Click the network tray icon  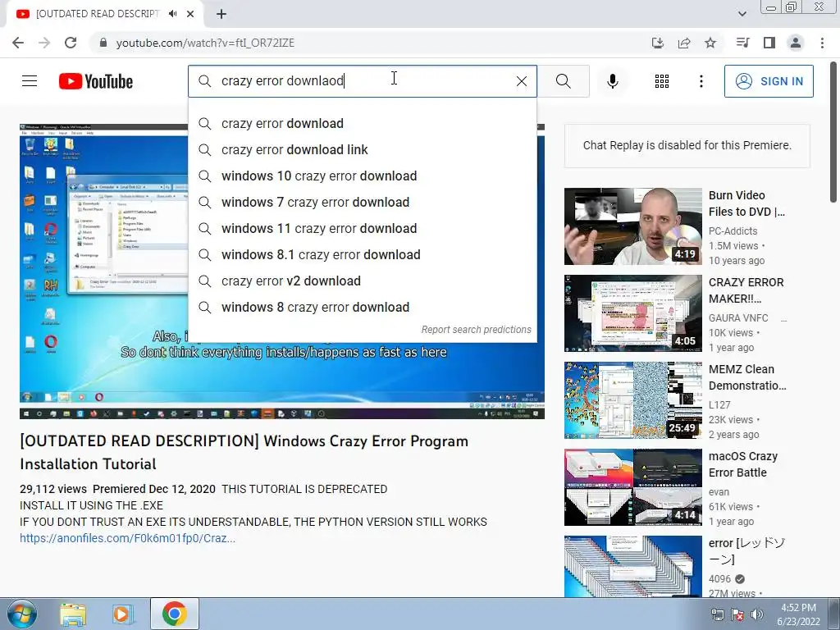717,614
